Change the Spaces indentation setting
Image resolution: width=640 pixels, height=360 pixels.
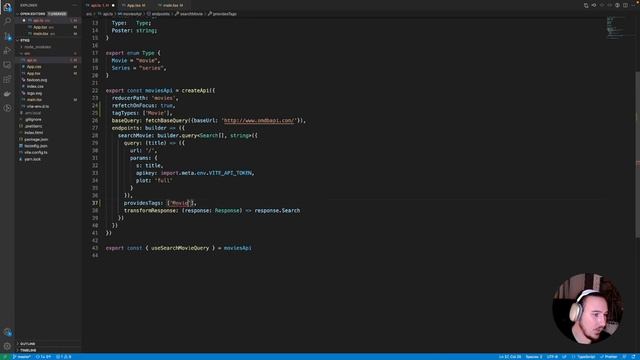click(x=534, y=357)
